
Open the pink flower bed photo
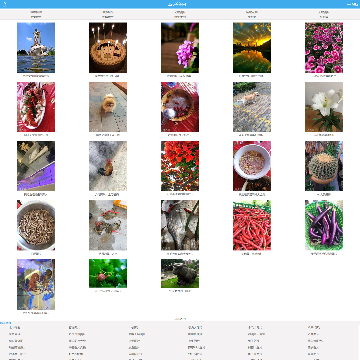(x=324, y=48)
